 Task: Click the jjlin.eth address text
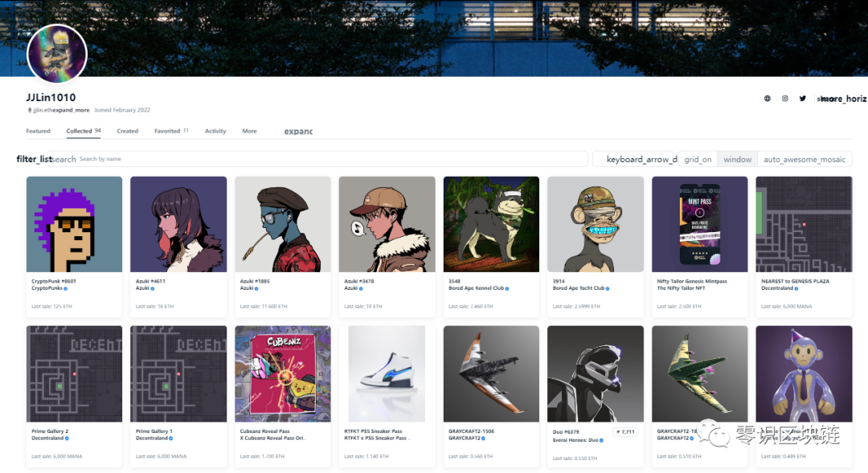tap(43, 110)
